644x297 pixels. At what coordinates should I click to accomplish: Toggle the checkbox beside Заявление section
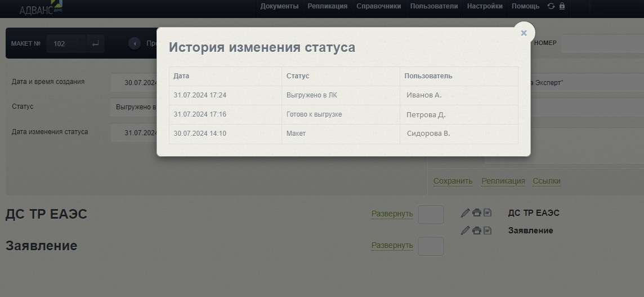[431, 246]
